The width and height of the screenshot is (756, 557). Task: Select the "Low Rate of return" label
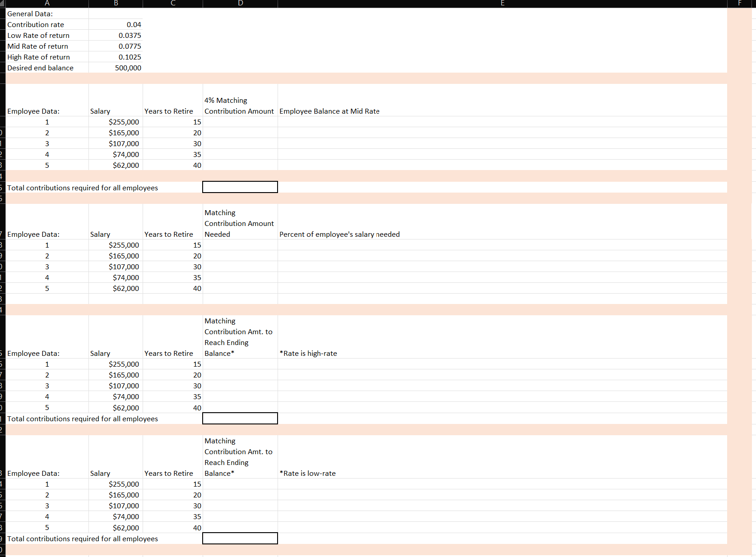[47, 35]
